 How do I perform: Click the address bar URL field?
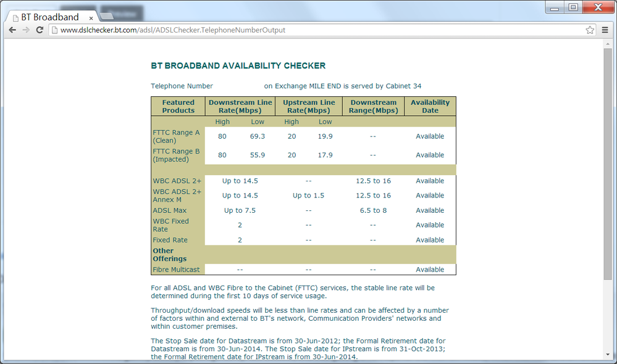321,30
